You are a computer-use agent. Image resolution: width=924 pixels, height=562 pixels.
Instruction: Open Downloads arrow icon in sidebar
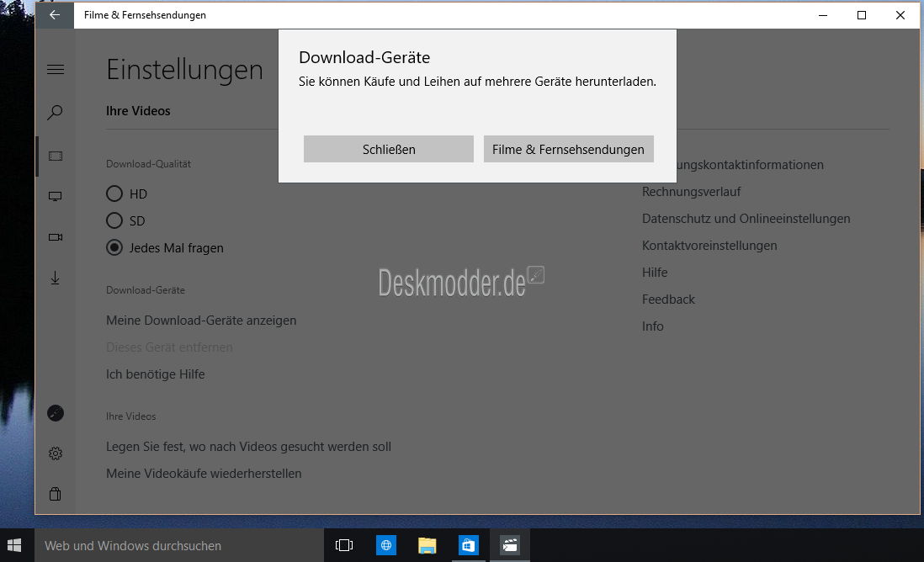pos(56,278)
